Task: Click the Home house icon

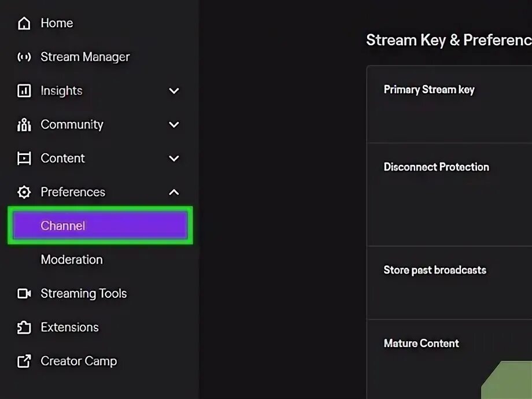Action: click(x=24, y=23)
